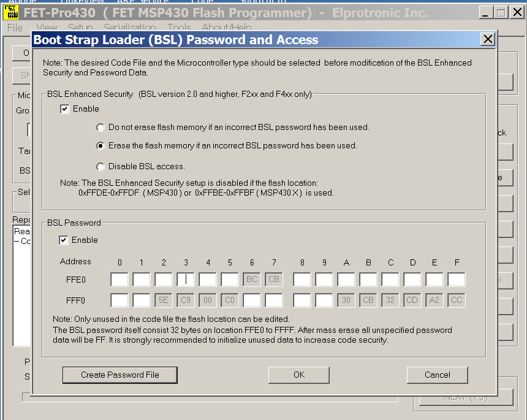This screenshot has height=420, width=527.
Task: Click the A2 field in FFF0 row
Action: click(434, 300)
